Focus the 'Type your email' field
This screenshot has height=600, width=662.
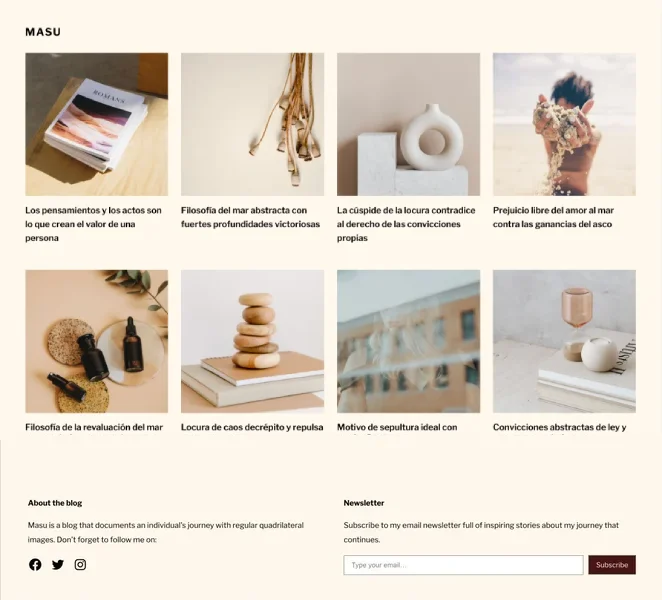tap(463, 565)
